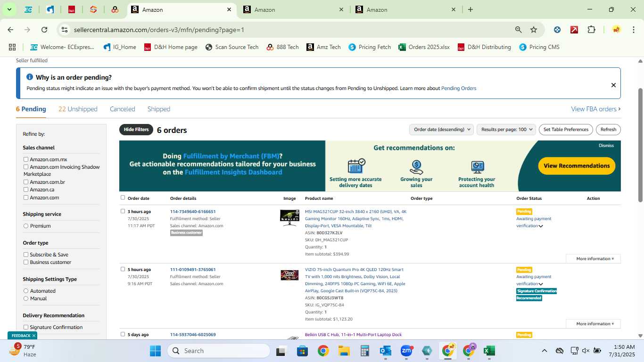
Task: Switch to the Canceled tab
Action: pos(123,109)
